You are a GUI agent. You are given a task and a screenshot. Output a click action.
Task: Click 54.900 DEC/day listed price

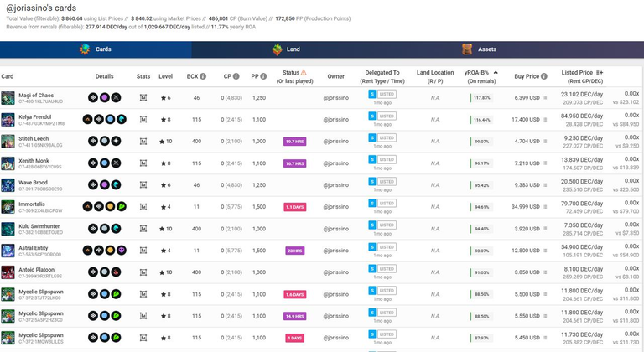582,247
